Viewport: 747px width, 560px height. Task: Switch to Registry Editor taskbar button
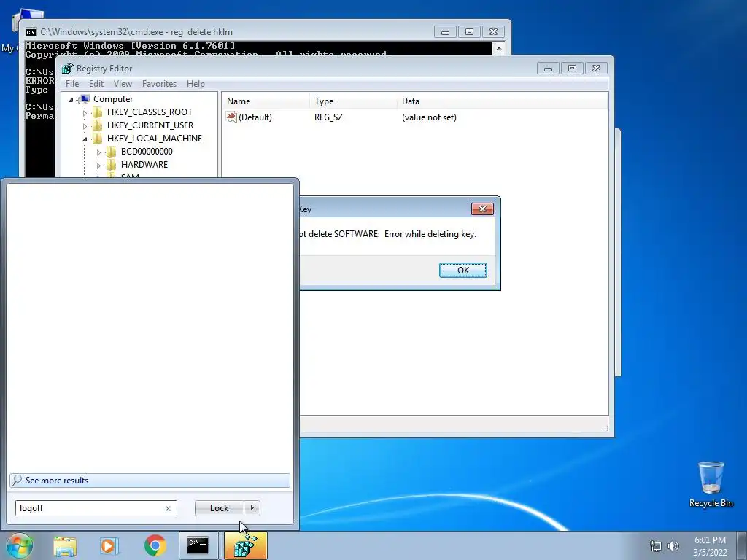[246, 545]
